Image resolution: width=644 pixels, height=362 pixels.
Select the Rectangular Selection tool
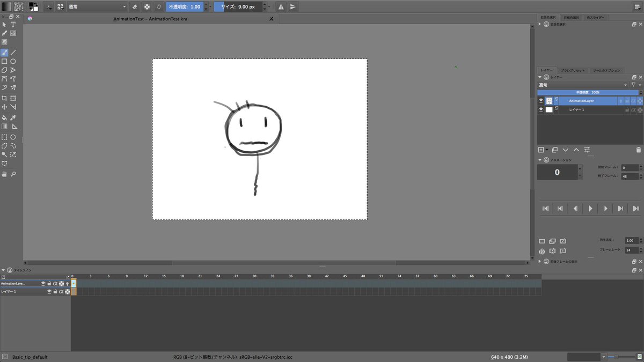click(x=4, y=137)
